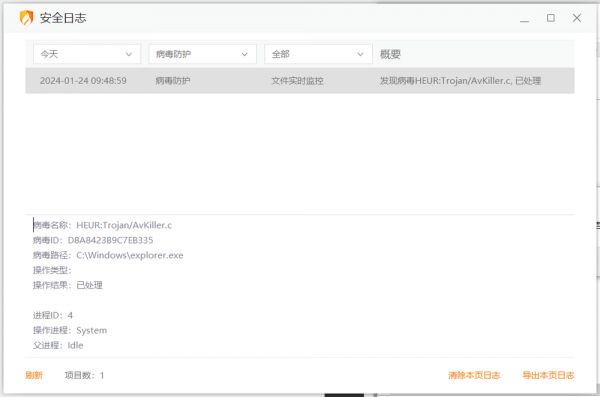
Task: Click the chevron arrow of 今天 dropdown
Action: click(x=129, y=54)
